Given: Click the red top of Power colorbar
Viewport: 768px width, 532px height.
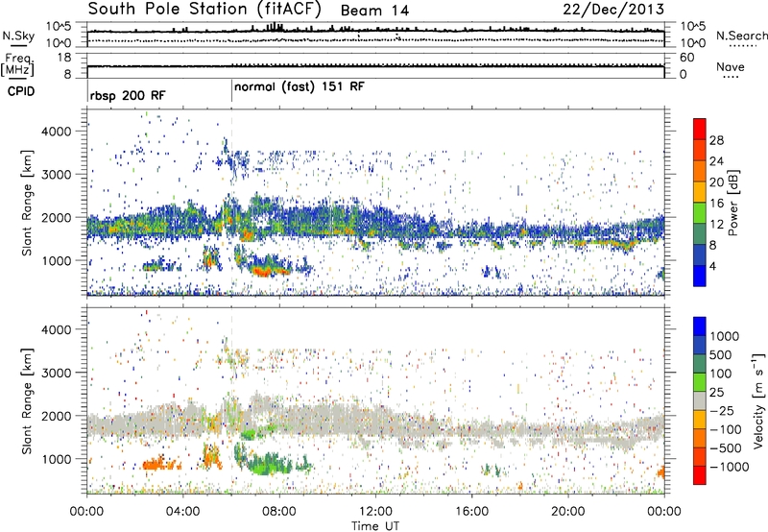Looking at the screenshot, I should pos(700,130).
